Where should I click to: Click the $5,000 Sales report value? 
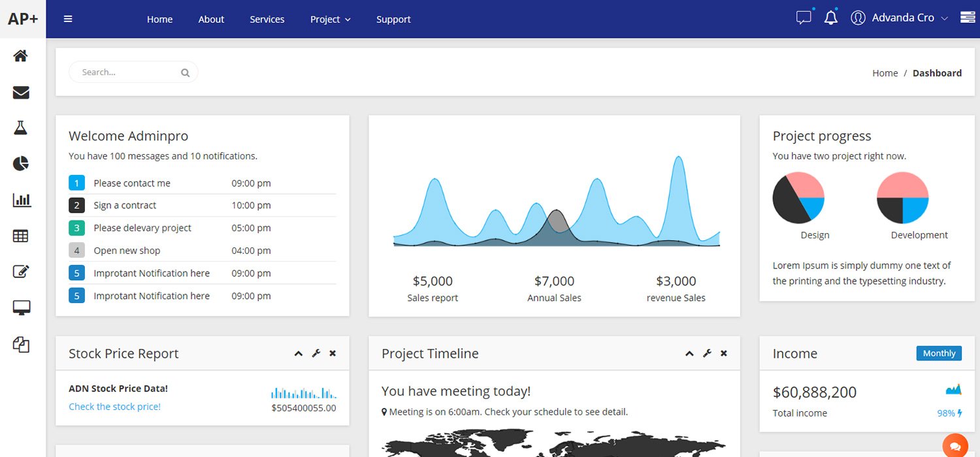coord(433,281)
